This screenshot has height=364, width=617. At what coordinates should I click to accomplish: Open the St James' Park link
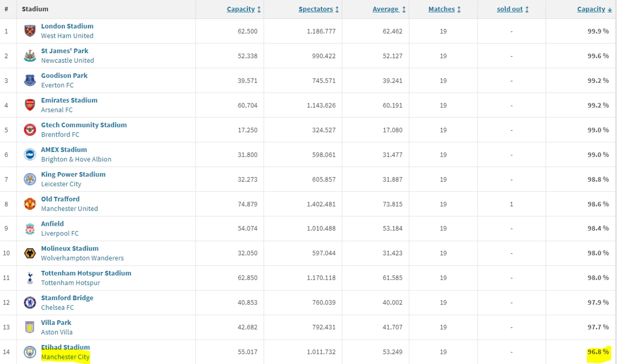click(65, 51)
